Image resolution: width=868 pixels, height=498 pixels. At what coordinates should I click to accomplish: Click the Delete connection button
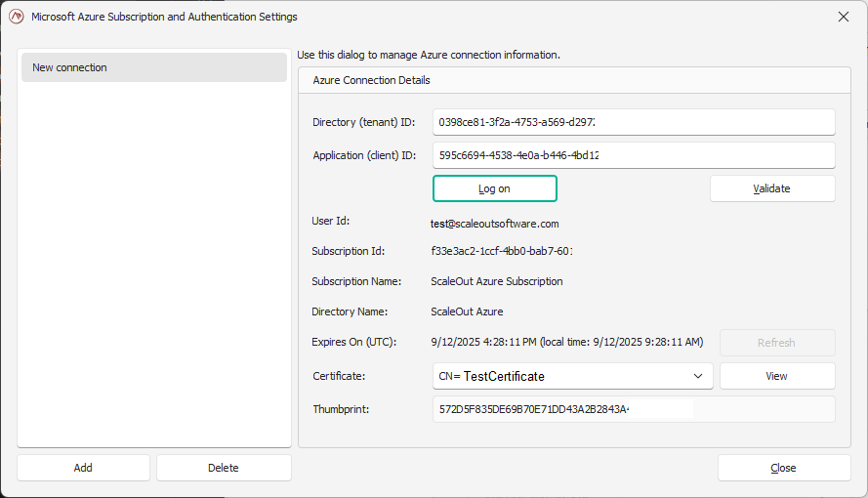[224, 468]
